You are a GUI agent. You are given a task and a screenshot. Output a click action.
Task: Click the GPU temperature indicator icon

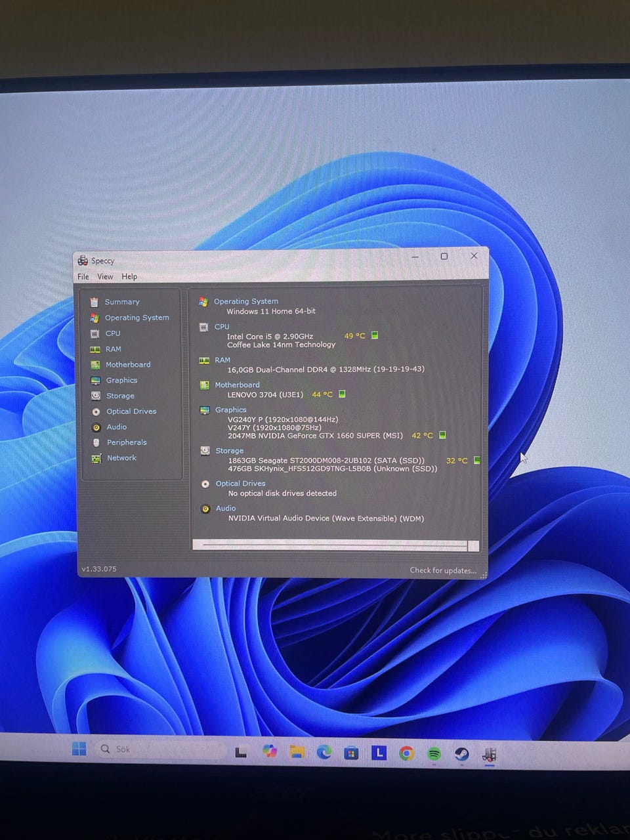click(x=442, y=435)
